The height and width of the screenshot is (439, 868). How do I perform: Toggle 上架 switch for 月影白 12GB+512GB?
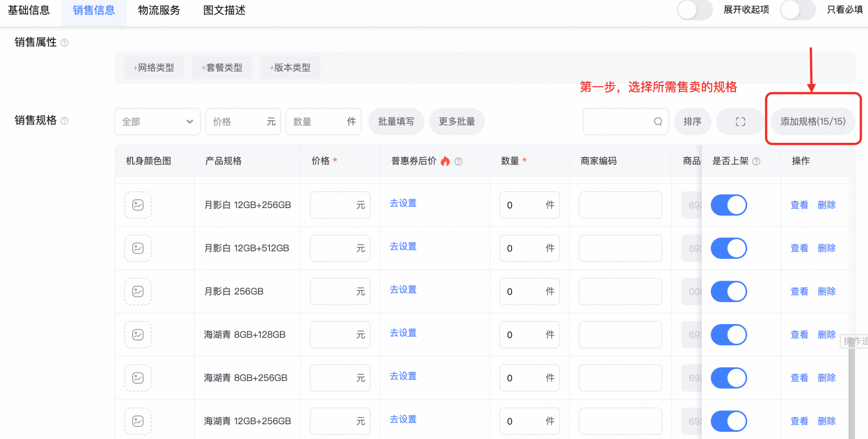point(729,249)
